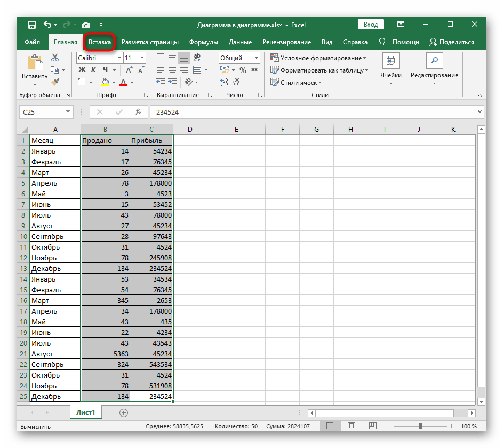503x448 pixels.
Task: Click the cell borders icon
Action: pyautogui.click(x=82, y=83)
